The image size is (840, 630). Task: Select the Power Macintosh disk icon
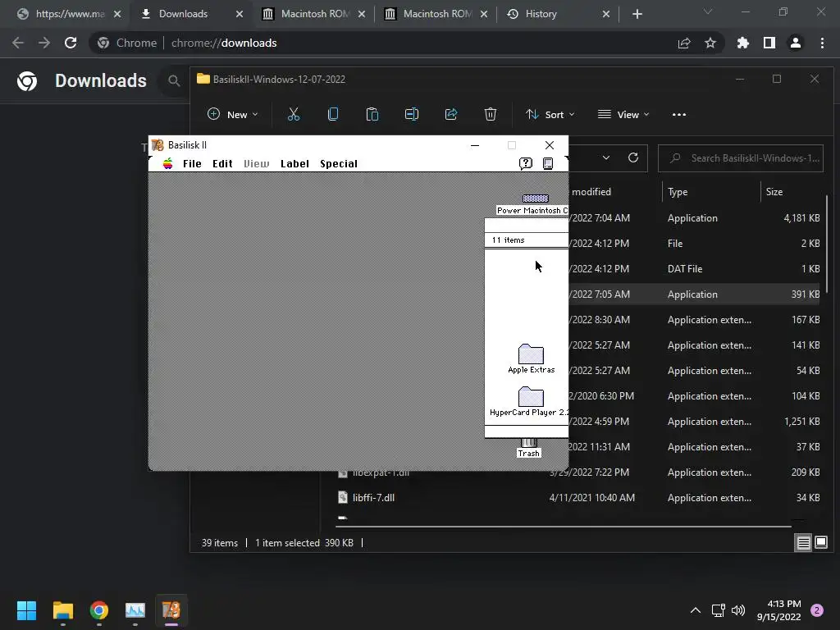[x=535, y=199]
